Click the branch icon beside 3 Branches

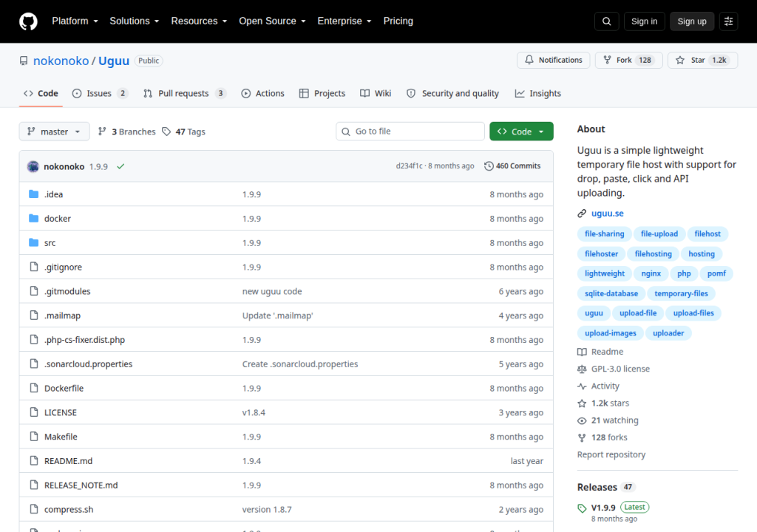[102, 132]
